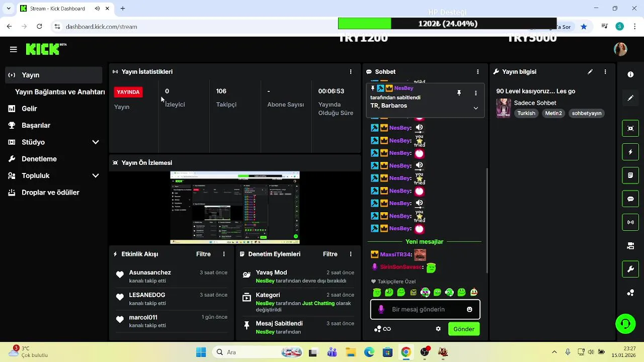Click the document icon in the right sidebar
This screenshot has width=644, height=362.
[630, 175]
